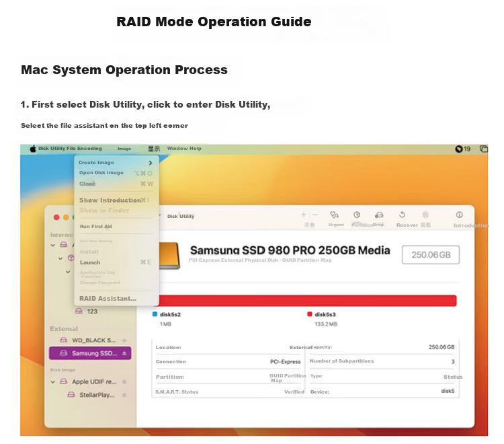Eject the Apple UDIF disk image
This screenshot has height=444, width=504.
(124, 382)
